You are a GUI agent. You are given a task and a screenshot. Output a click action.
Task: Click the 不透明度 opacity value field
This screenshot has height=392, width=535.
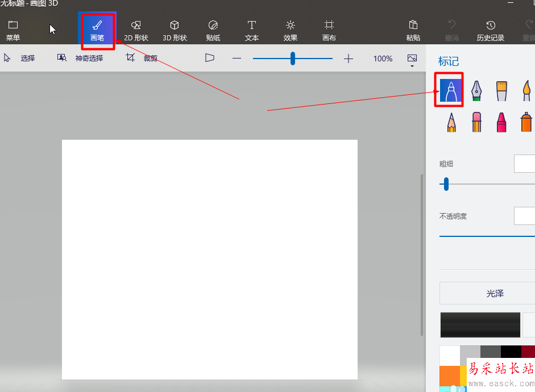(x=524, y=216)
